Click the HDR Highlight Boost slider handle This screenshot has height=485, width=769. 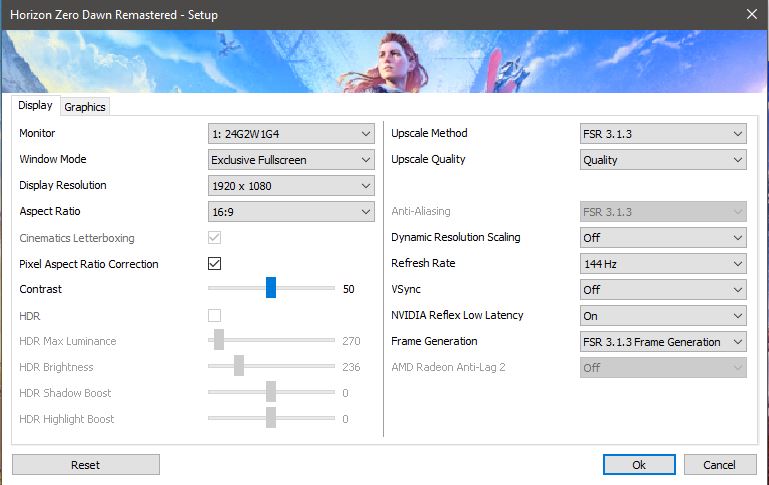pyautogui.click(x=271, y=417)
